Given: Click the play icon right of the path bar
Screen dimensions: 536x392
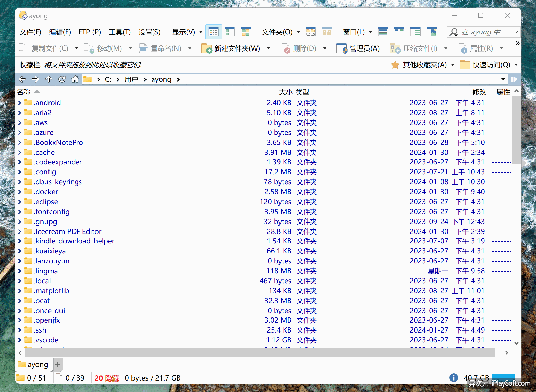Looking at the screenshot, I should pos(514,79).
